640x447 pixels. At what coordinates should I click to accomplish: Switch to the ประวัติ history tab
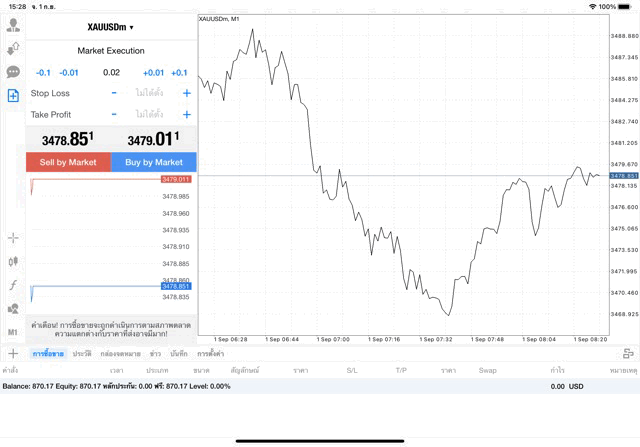(82, 354)
